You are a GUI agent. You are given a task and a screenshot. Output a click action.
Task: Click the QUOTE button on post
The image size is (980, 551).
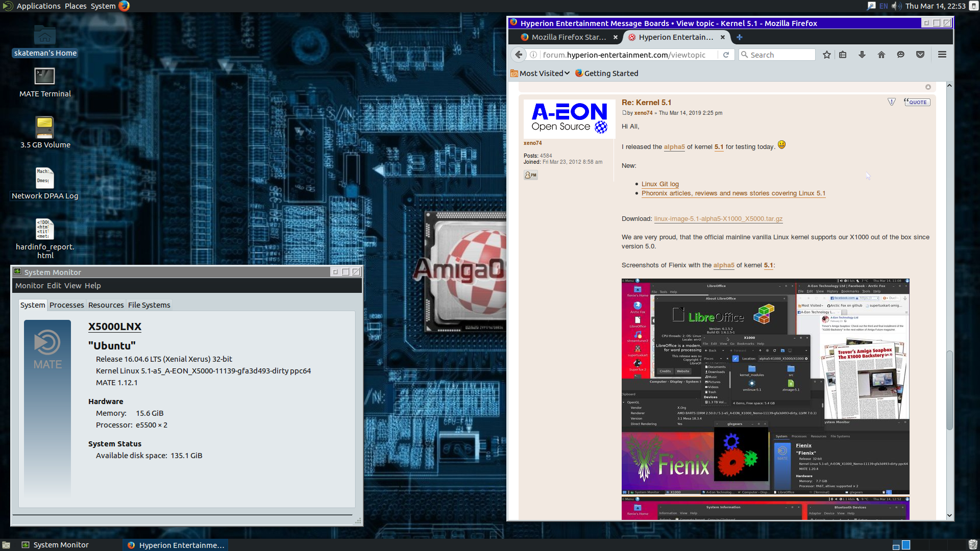pyautogui.click(x=917, y=102)
